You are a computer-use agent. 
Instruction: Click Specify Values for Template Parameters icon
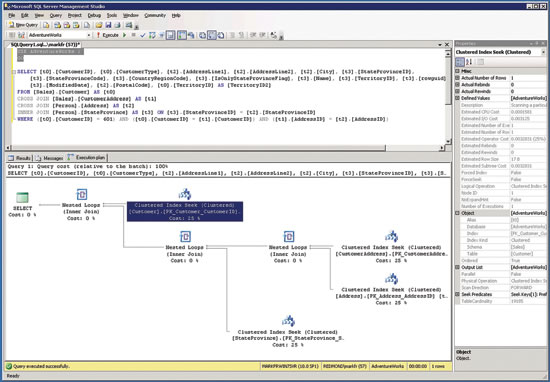click(x=274, y=35)
